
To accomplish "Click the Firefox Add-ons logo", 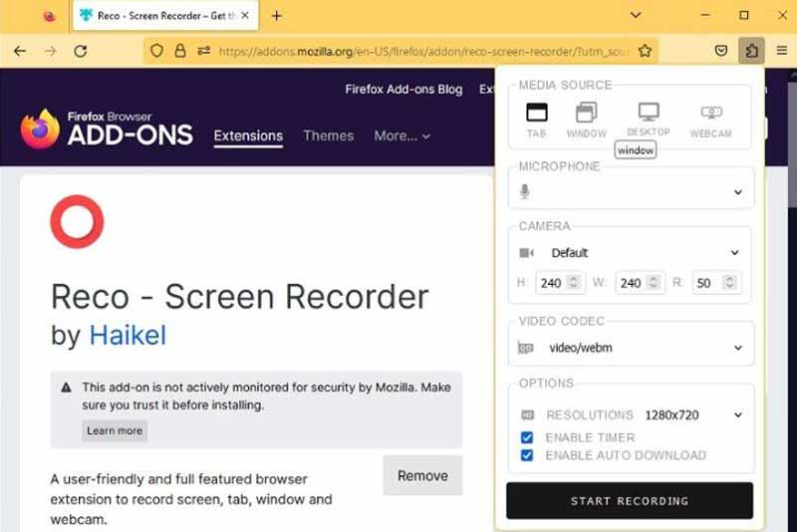I will click(107, 130).
